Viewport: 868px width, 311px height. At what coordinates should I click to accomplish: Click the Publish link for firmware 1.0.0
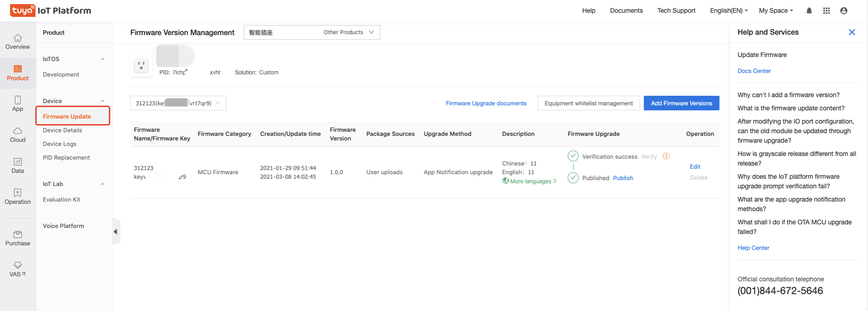(623, 178)
